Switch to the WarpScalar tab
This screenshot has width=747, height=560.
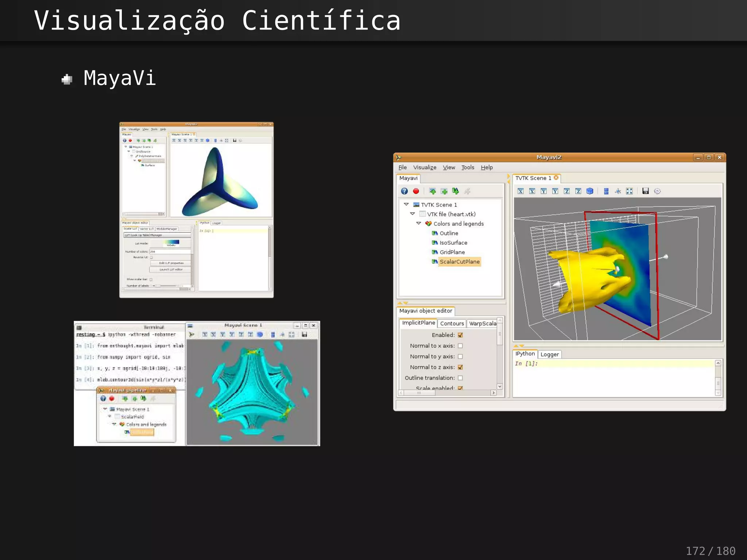pyautogui.click(x=482, y=323)
